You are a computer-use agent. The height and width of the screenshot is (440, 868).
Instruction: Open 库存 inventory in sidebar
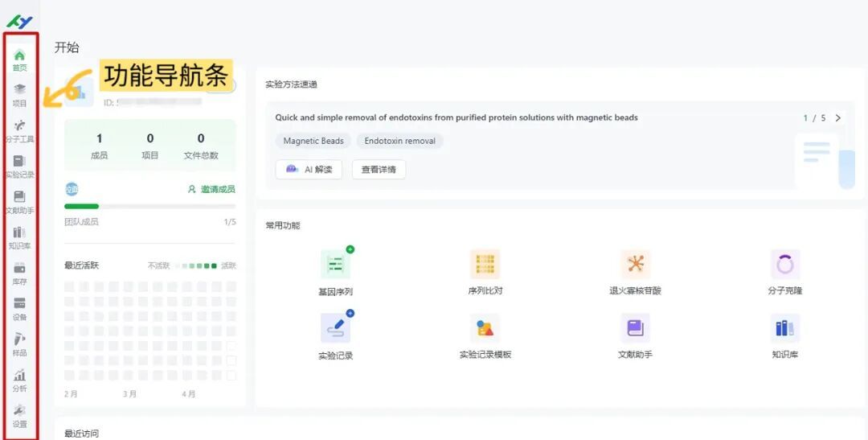[19, 273]
